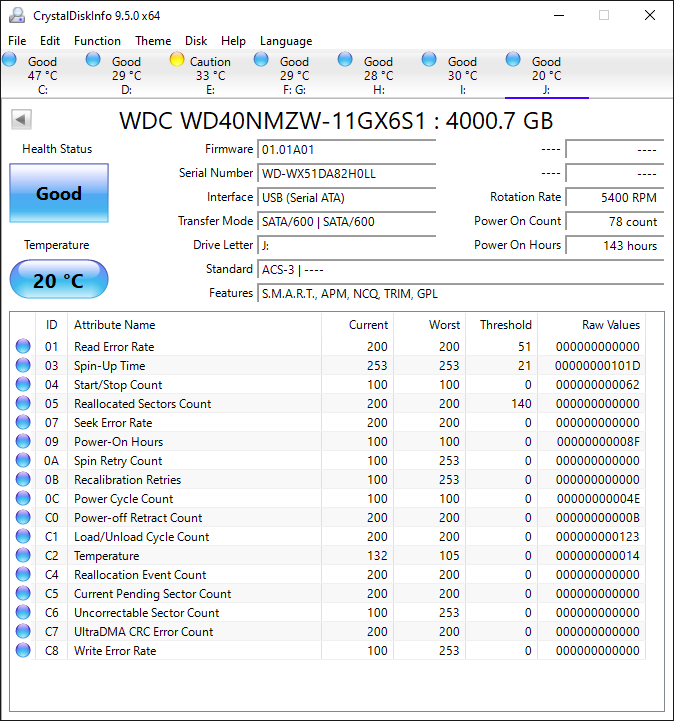Click the Interface field USB (Serial ATA)
674x721 pixels.
[x=347, y=197]
